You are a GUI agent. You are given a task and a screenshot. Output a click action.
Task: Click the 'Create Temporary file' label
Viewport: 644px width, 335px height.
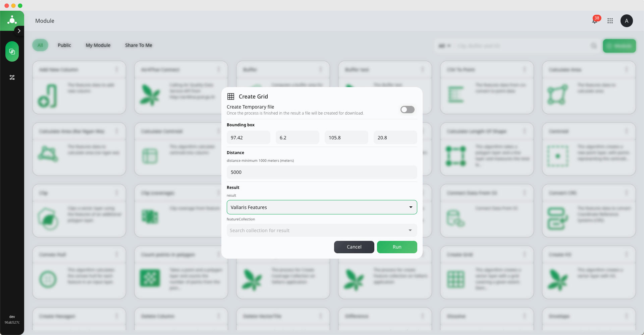coord(250,107)
